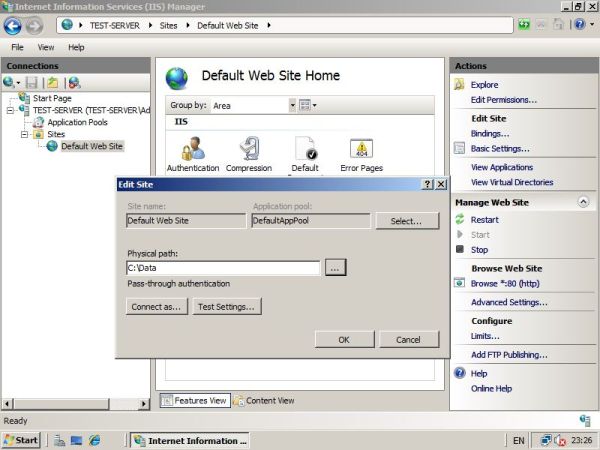
Task: Click the create connection icon in Connections
Action: point(8,82)
